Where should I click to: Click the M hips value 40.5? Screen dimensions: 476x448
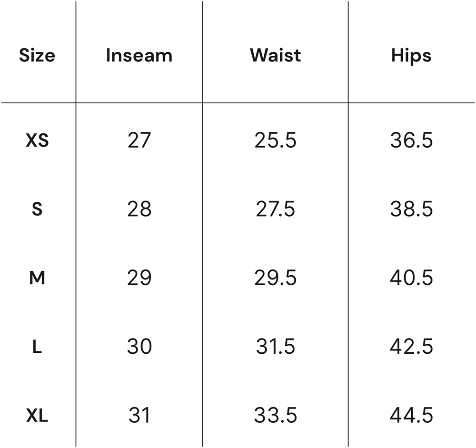[411, 278]
